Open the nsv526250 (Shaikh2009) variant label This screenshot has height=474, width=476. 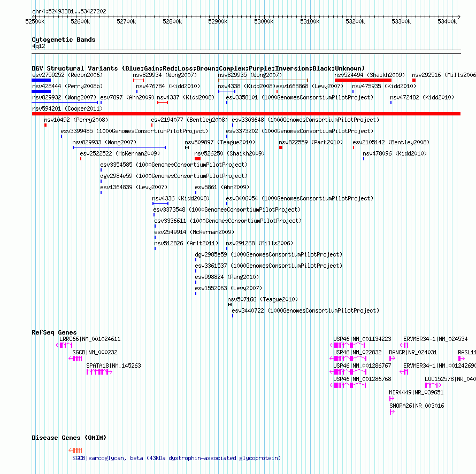click(x=229, y=153)
